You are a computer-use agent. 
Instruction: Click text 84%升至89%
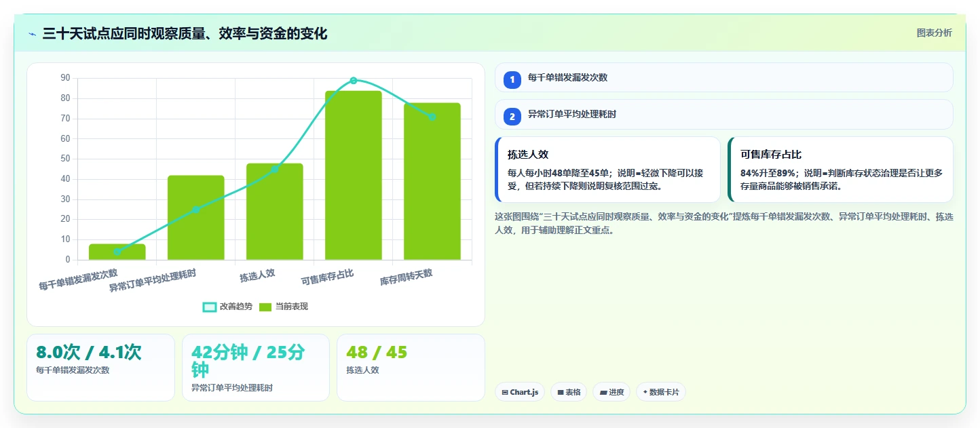coord(768,173)
